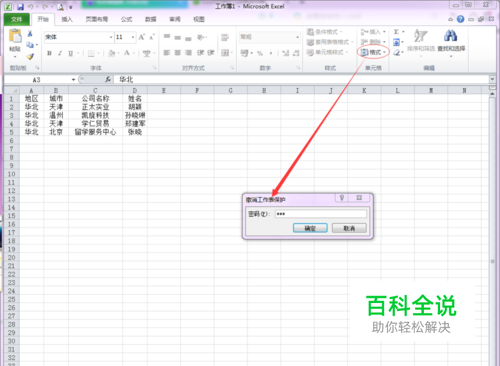This screenshot has width=500, height=366.
Task: Switch to the 公式 formulas tab
Action: pos(126,19)
